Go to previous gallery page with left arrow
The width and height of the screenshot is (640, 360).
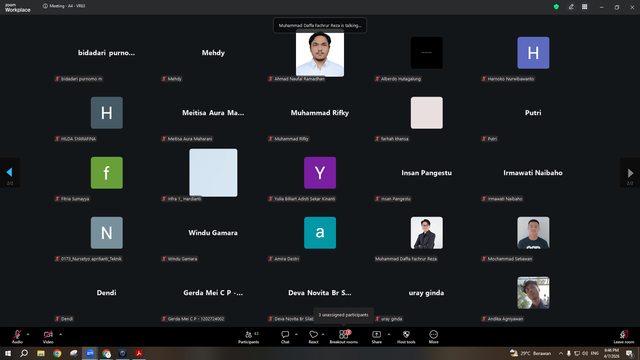(x=9, y=173)
